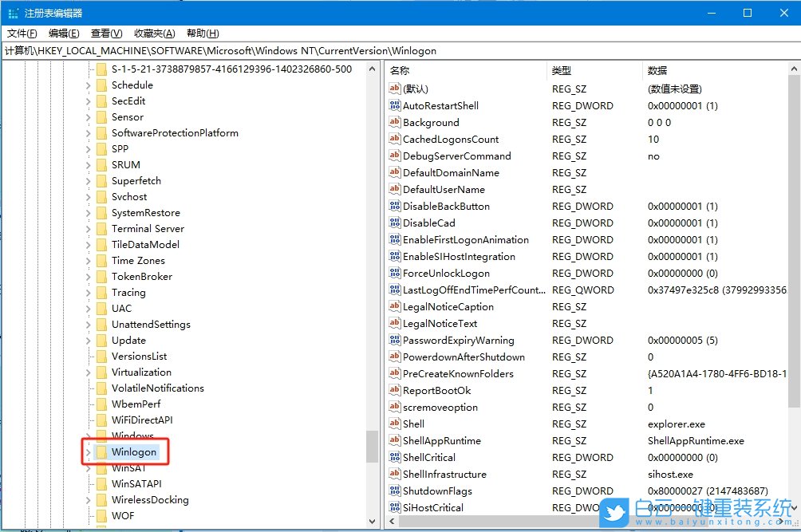
Task: Expand the Windows key in the tree
Action: (88, 435)
